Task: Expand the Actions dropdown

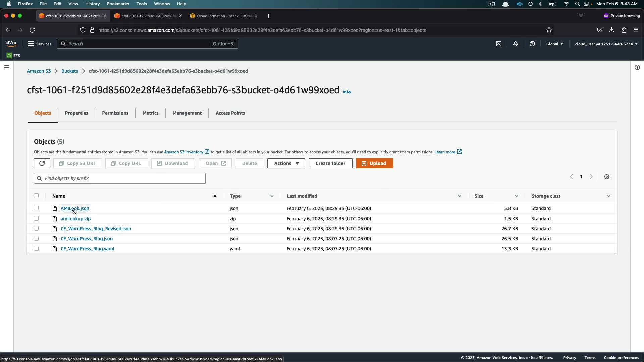Action: [x=286, y=163]
